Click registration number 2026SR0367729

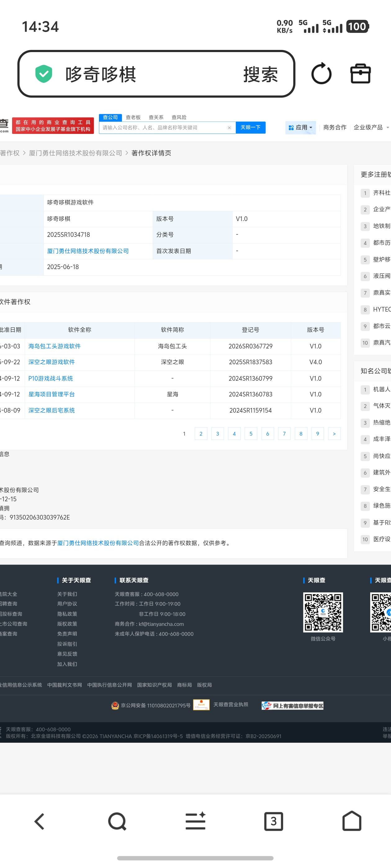tap(250, 346)
